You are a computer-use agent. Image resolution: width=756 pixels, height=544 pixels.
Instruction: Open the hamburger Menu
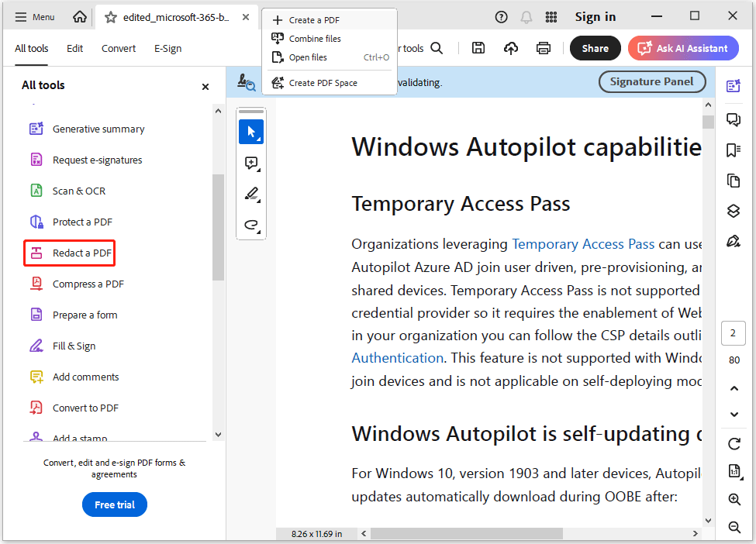point(34,16)
